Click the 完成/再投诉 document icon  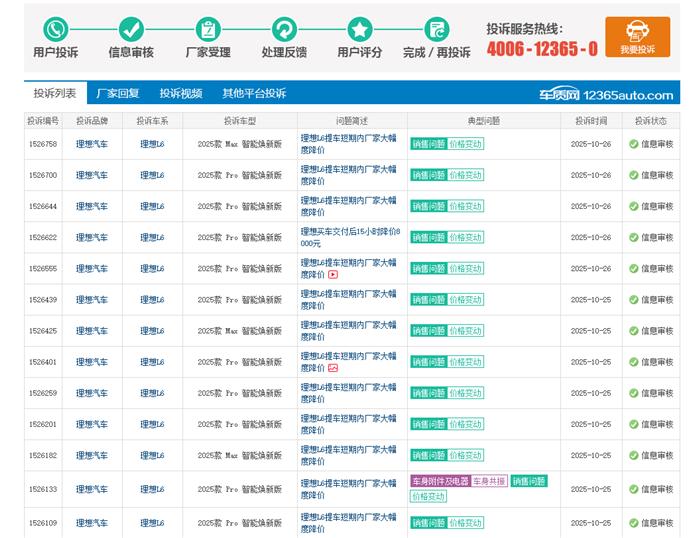(436, 29)
